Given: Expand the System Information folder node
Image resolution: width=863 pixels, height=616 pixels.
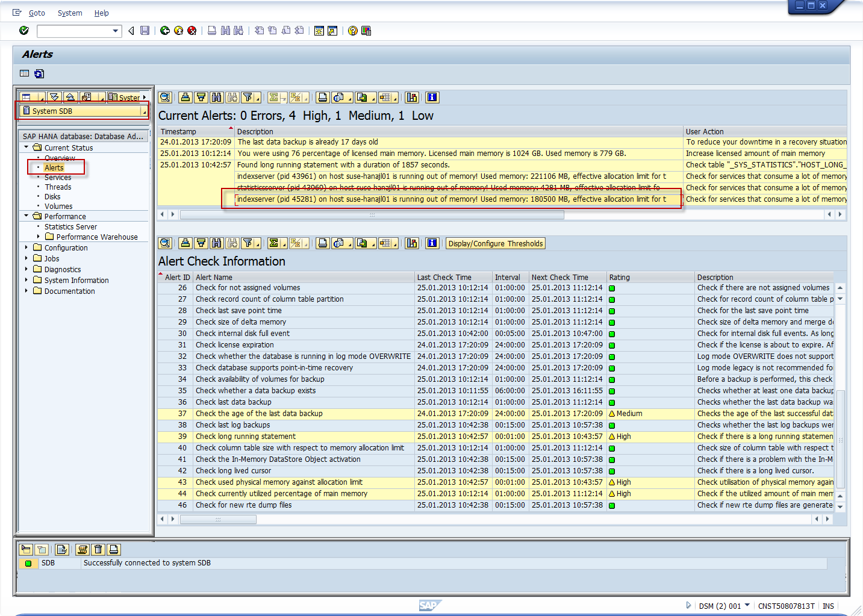Looking at the screenshot, I should (x=26, y=280).
